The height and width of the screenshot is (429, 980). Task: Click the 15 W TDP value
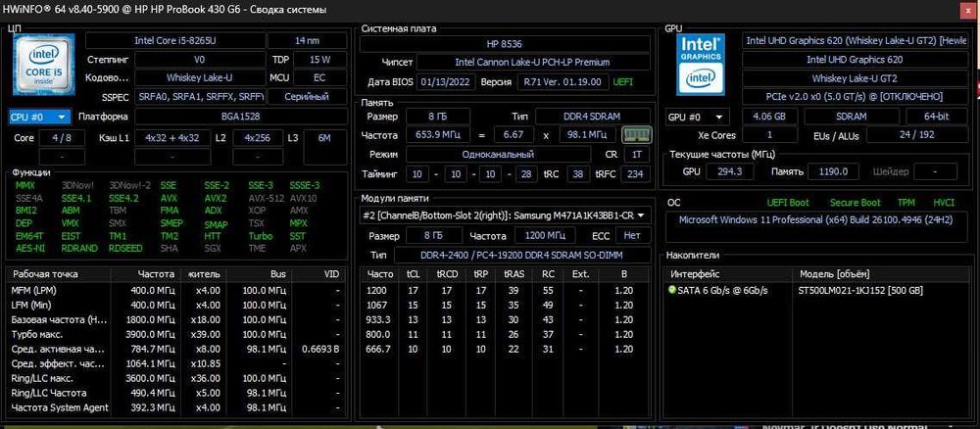(319, 60)
